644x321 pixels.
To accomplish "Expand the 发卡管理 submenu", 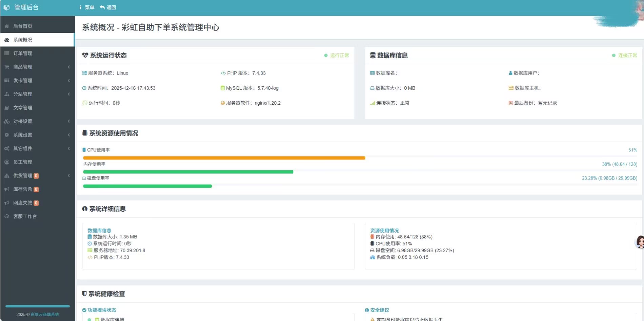I will [x=68, y=81].
